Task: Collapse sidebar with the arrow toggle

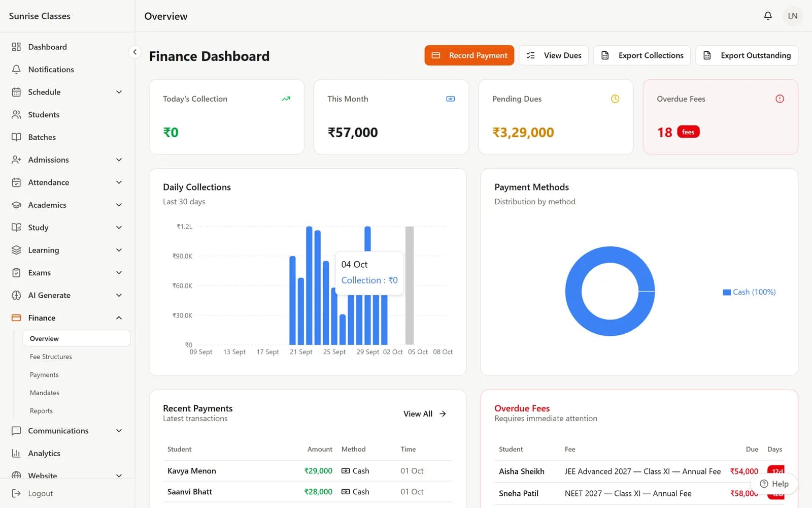Action: tap(134, 52)
